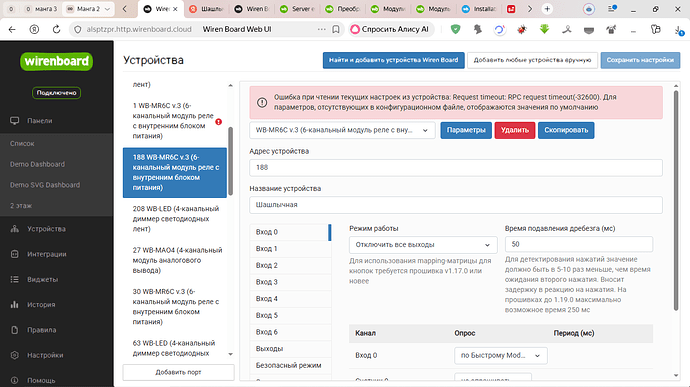The width and height of the screenshot is (690, 387).
Task: Select device 30 WB-MR6C v.3 in list
Action: point(175,307)
